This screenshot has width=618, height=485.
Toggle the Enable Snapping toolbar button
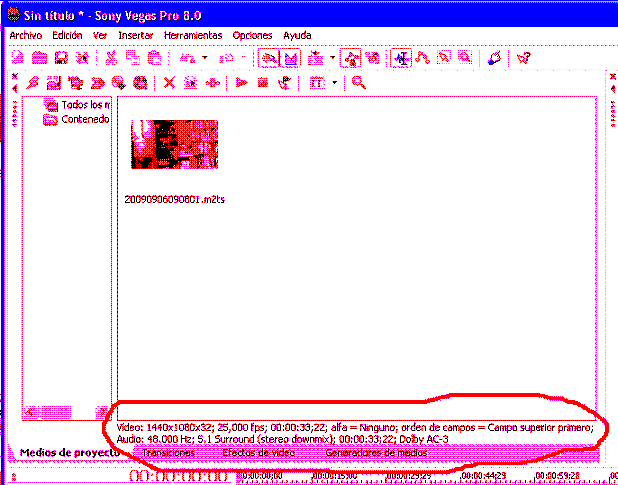point(268,59)
